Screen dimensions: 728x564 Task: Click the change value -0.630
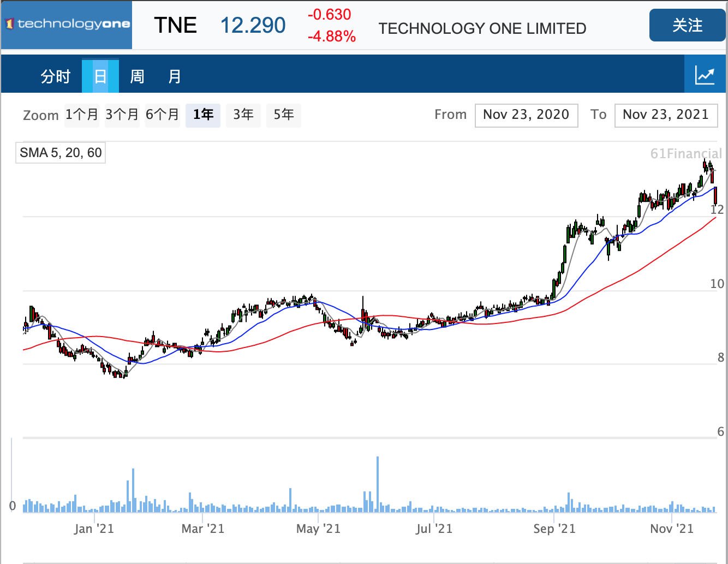tap(330, 14)
